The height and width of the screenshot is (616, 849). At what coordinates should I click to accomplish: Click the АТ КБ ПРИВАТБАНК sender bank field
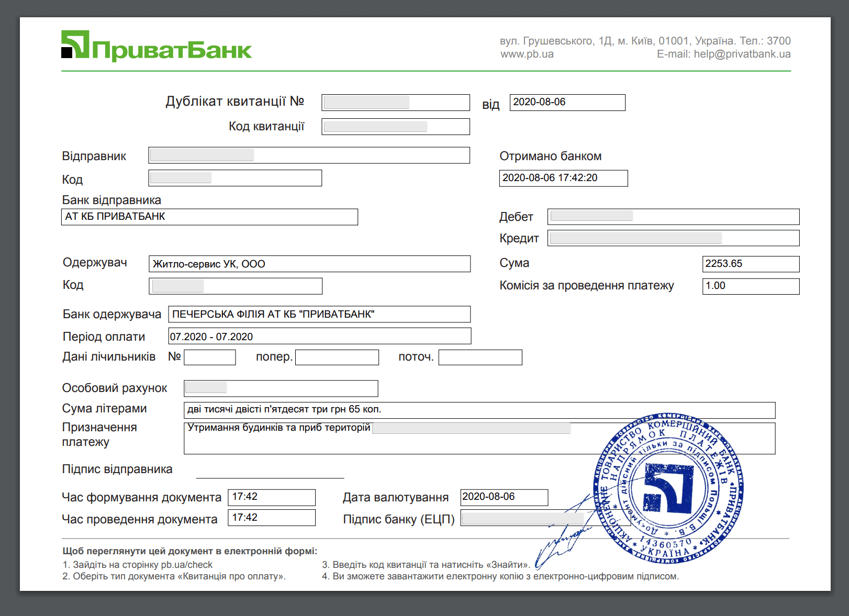tap(209, 217)
